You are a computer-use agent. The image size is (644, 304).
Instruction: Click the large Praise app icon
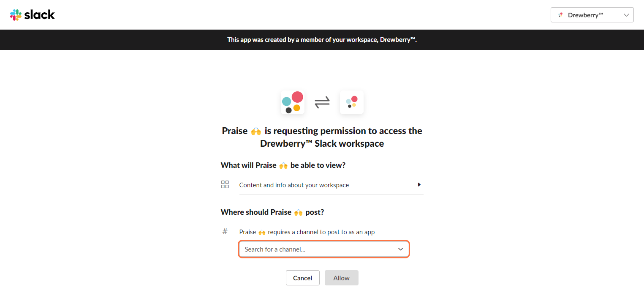pos(292,102)
